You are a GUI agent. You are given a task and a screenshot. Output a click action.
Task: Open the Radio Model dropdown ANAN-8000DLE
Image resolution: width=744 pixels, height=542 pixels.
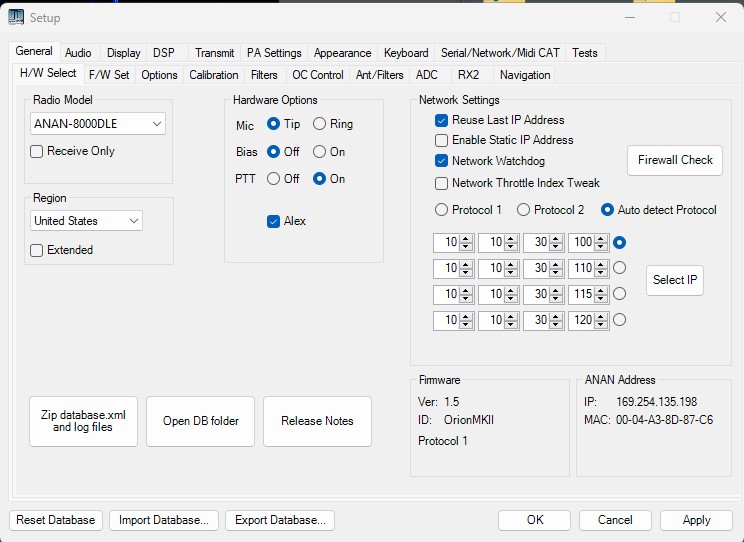pos(98,124)
